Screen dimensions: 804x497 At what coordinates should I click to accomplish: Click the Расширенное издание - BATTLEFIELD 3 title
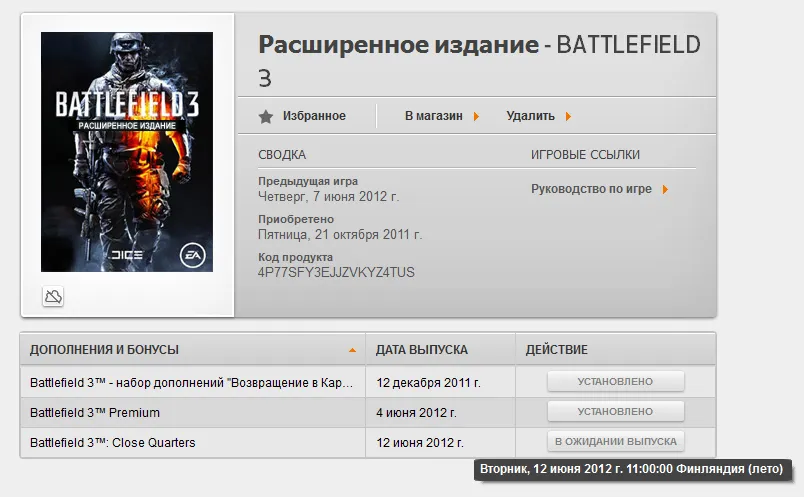coord(479,61)
